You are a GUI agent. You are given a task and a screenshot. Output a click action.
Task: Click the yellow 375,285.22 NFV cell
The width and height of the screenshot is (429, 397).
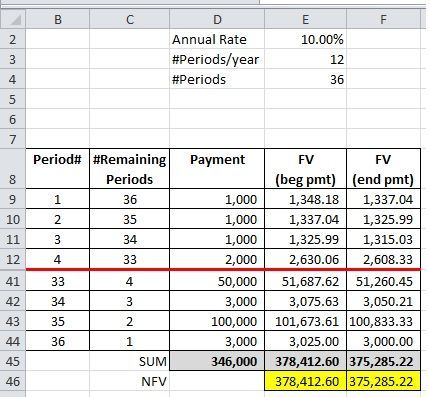click(x=383, y=381)
